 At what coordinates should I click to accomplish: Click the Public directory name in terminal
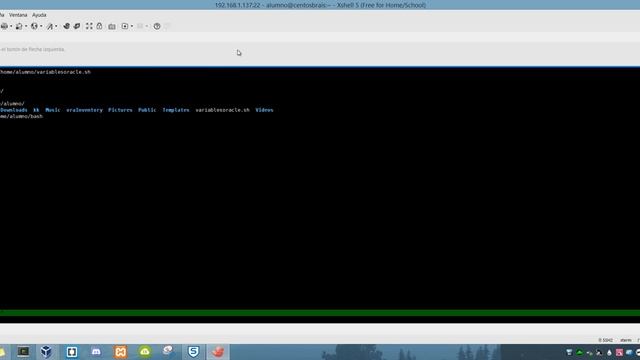pos(147,110)
